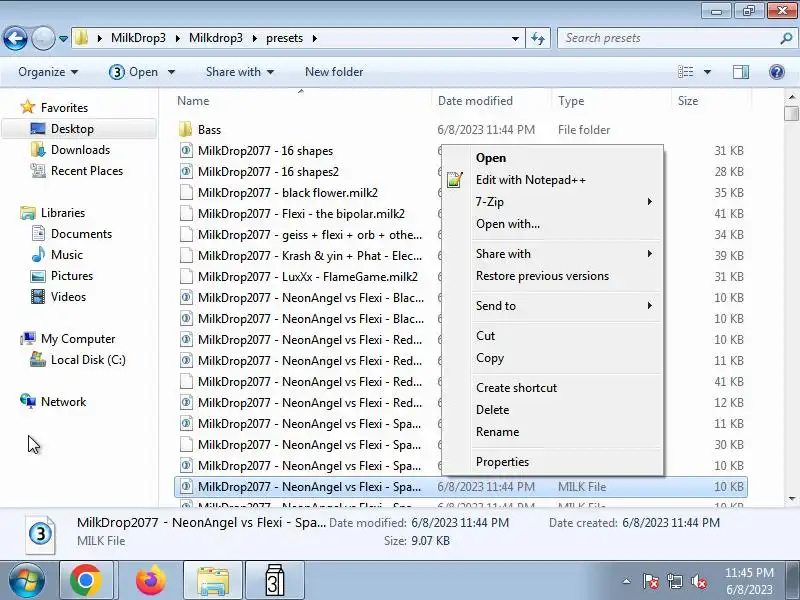Click the Forward navigation arrow
The width and height of the screenshot is (800, 600).
click(x=43, y=38)
